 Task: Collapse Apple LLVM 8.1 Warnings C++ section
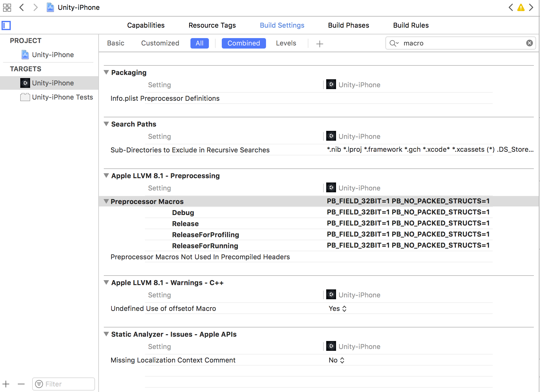106,283
